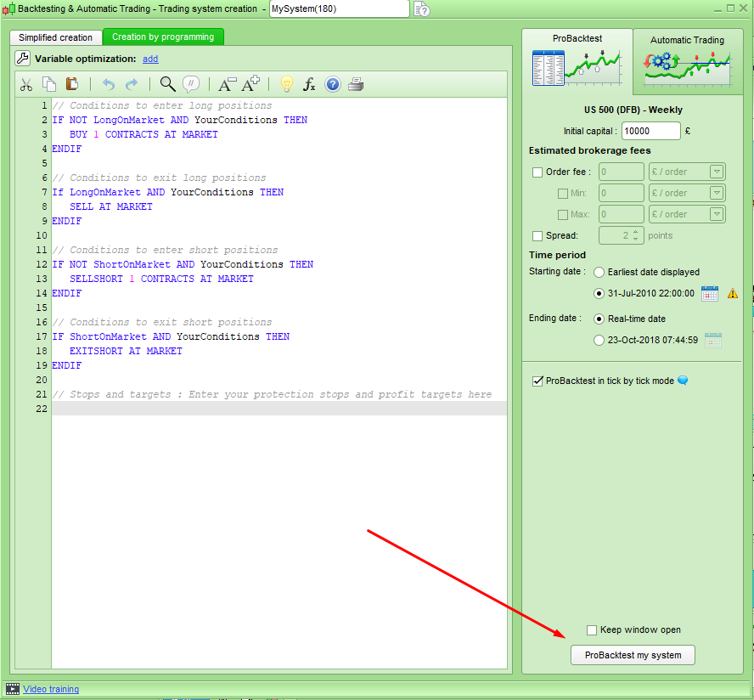Image resolution: width=754 pixels, height=700 pixels.
Task: Enable the Order fee checkbox
Action: point(537,172)
